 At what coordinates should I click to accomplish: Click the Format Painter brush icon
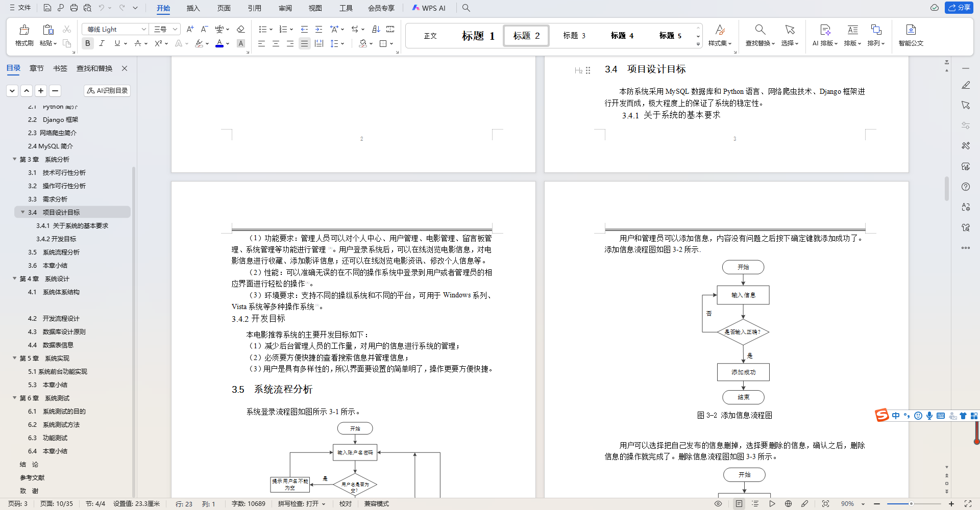(x=24, y=30)
